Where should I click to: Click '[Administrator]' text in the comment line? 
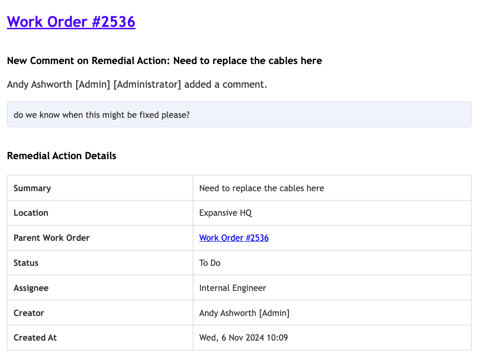point(147,84)
